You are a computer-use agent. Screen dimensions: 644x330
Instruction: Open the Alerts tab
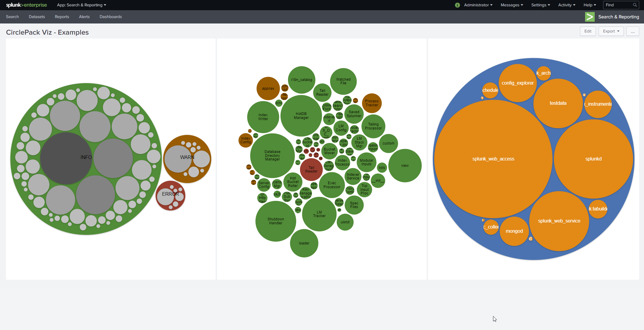coord(84,17)
